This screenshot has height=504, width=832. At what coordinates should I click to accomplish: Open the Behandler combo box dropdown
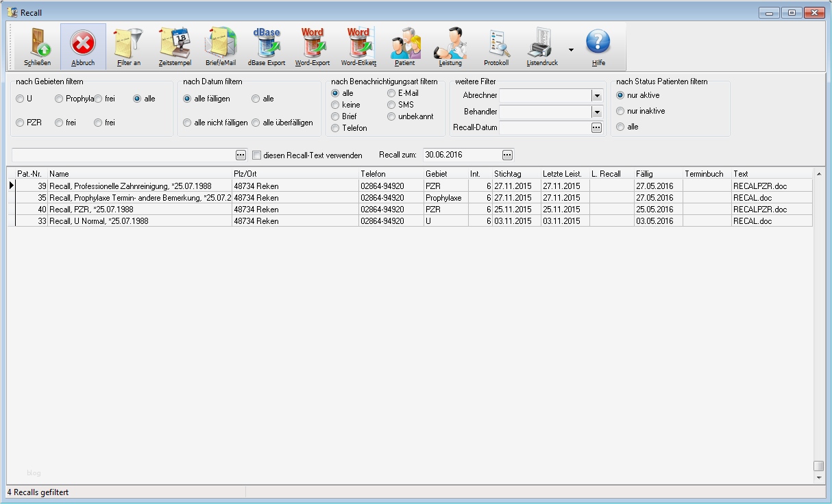point(596,112)
